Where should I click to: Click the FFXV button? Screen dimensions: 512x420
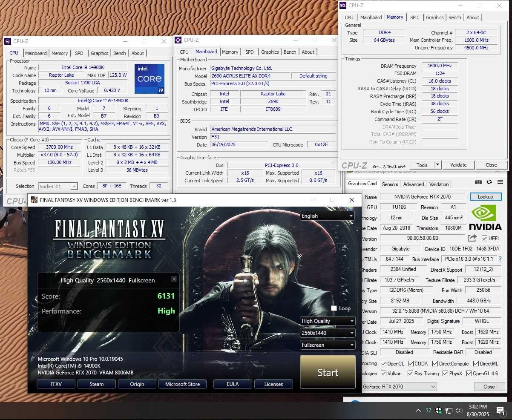pos(56,384)
